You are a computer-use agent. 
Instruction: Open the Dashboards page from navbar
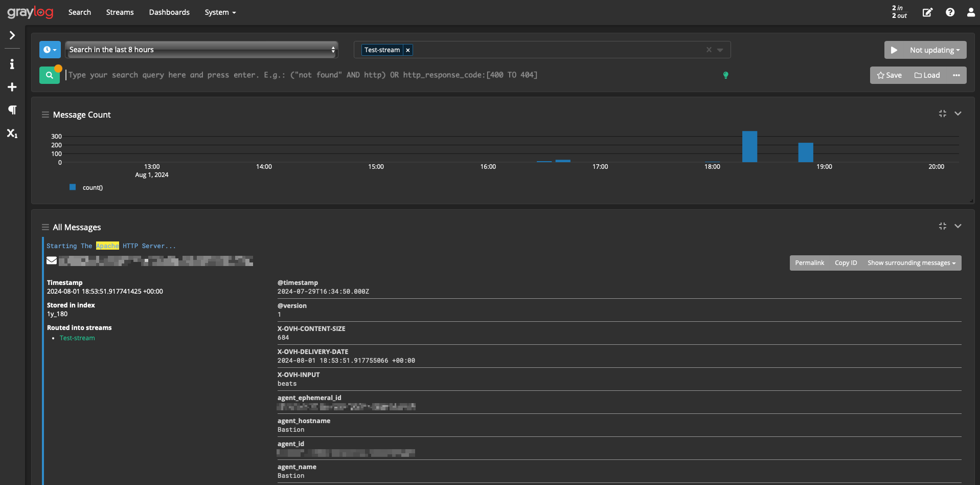tap(169, 12)
